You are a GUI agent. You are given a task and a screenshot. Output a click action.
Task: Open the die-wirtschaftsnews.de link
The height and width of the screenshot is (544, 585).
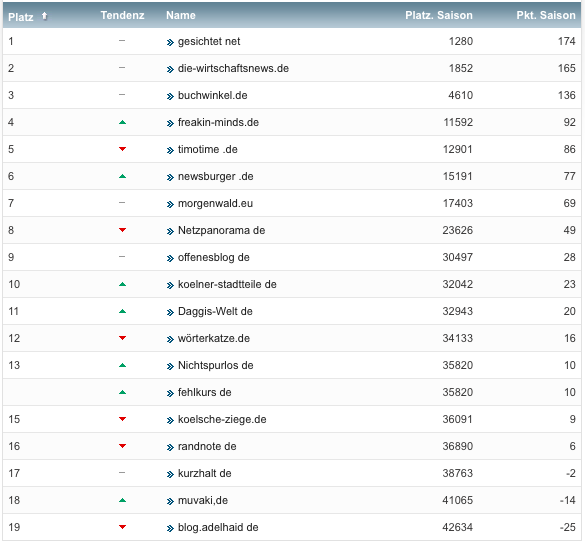pos(233,68)
